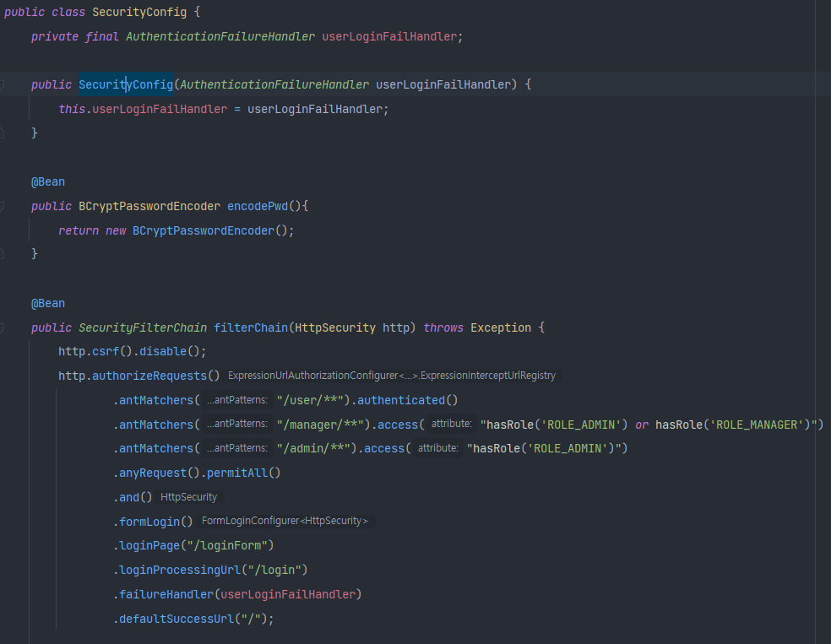Click the 'ROLE_MANAGER' role text

pyautogui.click(x=757, y=425)
